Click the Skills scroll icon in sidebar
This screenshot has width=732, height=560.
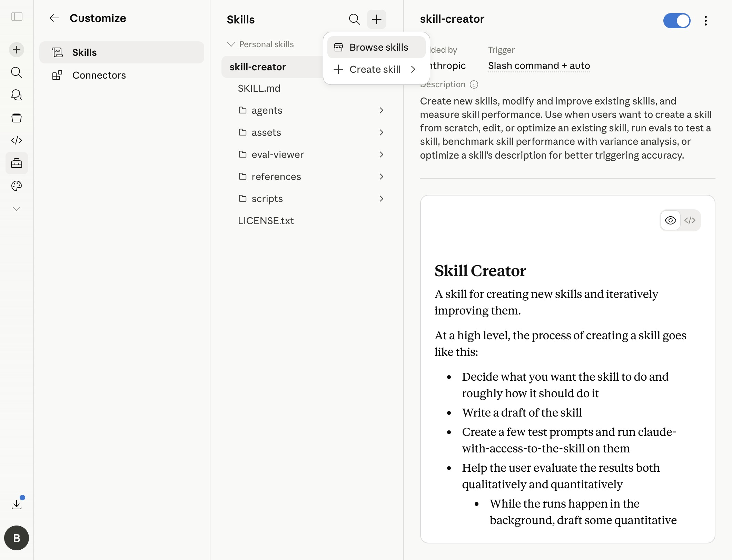point(57,52)
